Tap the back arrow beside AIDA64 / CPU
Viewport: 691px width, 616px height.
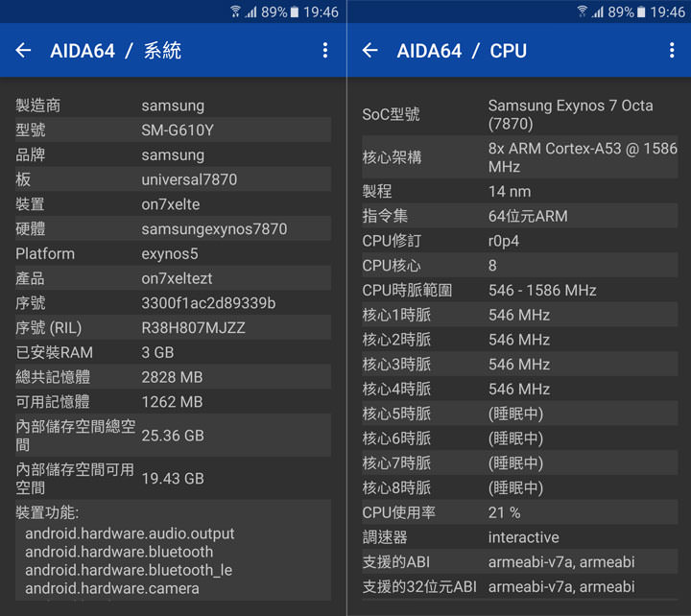point(370,51)
